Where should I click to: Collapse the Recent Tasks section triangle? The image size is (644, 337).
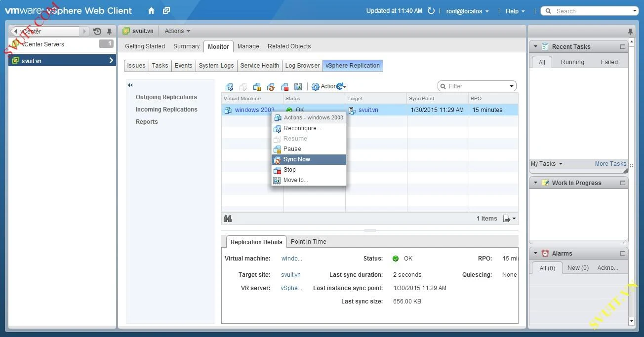535,47
